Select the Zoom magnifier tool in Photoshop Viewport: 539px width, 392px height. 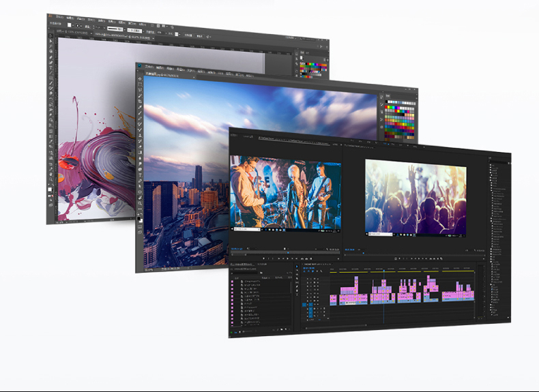pyautogui.click(x=140, y=204)
